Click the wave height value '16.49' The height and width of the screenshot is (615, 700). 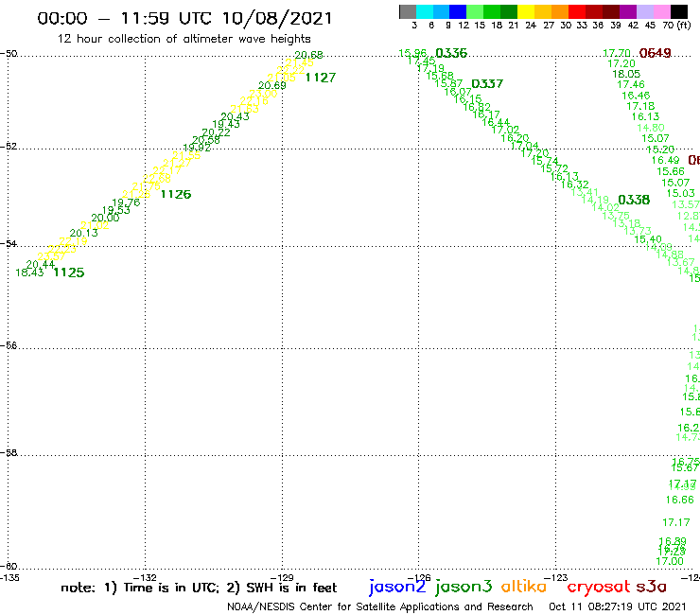tap(665, 160)
